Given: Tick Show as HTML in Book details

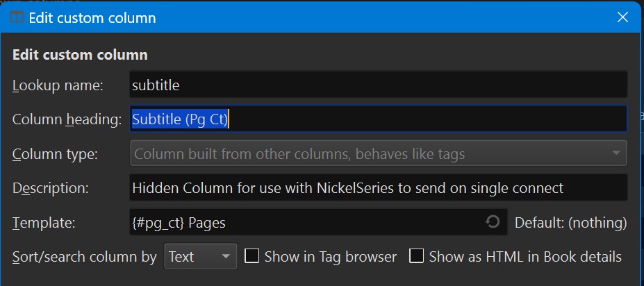Looking at the screenshot, I should pyautogui.click(x=417, y=257).
